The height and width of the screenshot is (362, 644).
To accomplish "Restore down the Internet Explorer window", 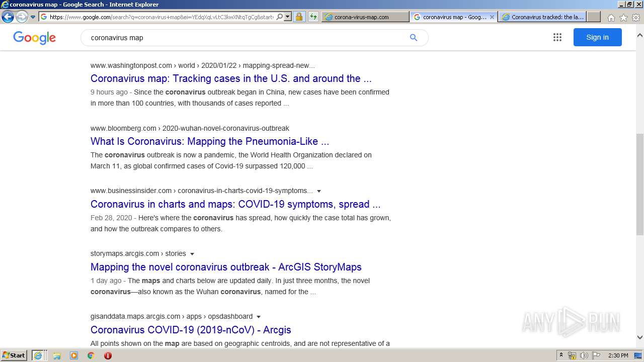I will click(x=629, y=5).
